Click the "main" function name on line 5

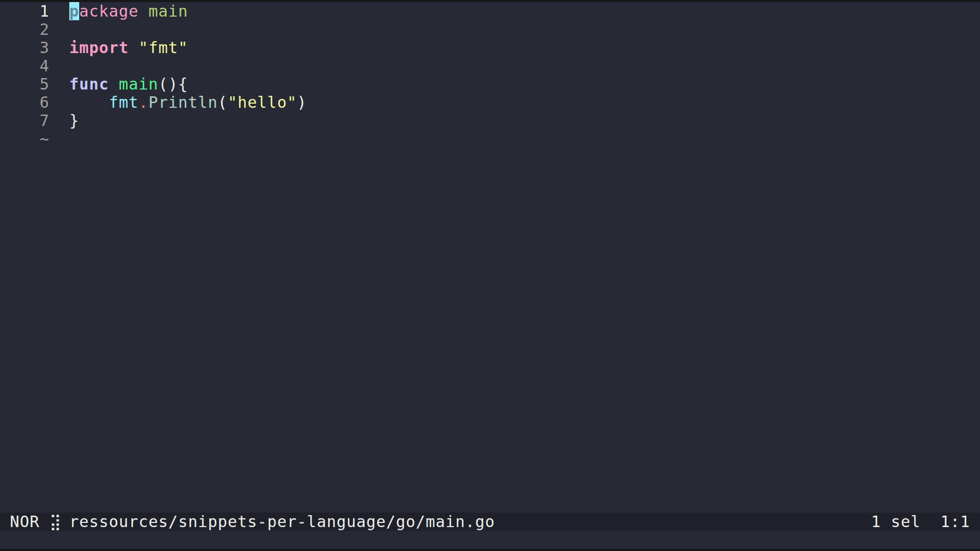point(138,84)
